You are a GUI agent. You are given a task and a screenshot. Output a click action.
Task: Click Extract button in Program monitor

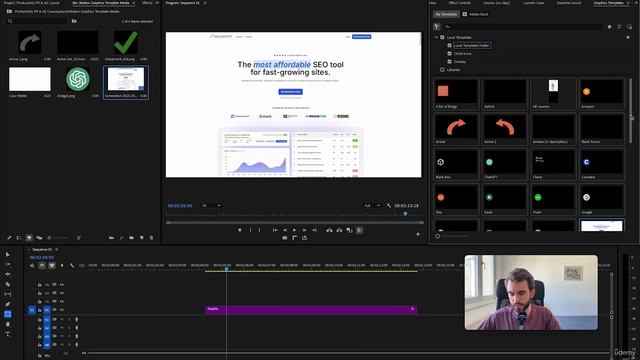tap(339, 230)
